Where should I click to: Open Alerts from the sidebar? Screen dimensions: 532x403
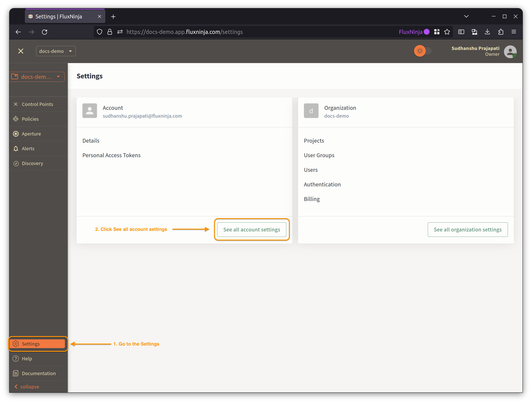click(28, 148)
